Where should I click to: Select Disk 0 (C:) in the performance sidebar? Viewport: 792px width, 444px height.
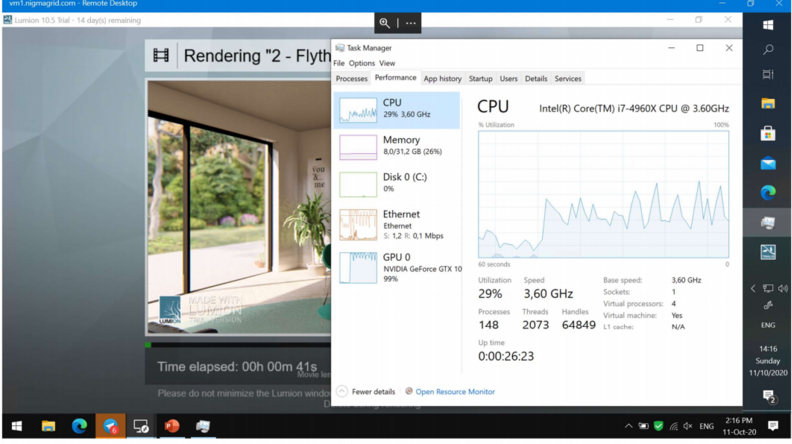click(x=397, y=184)
